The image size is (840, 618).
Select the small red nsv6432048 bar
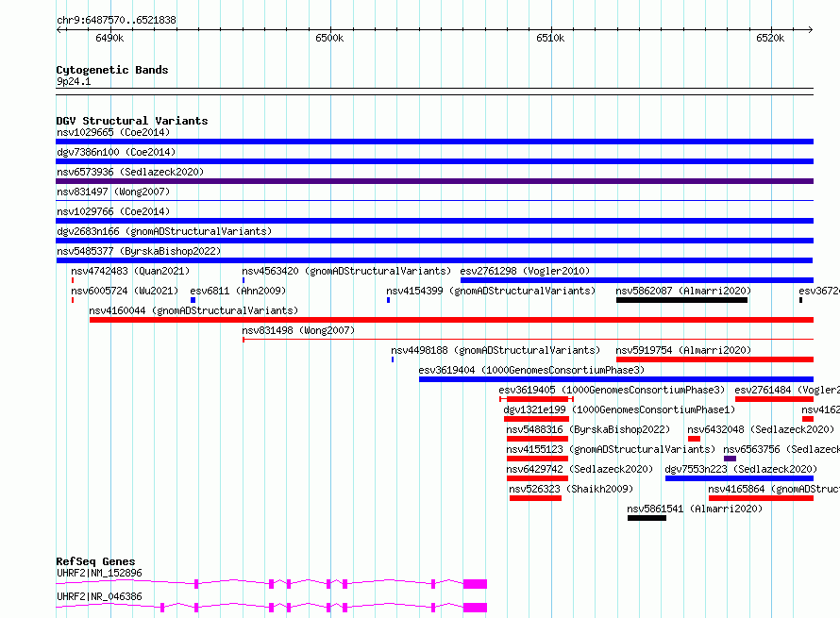(695, 439)
